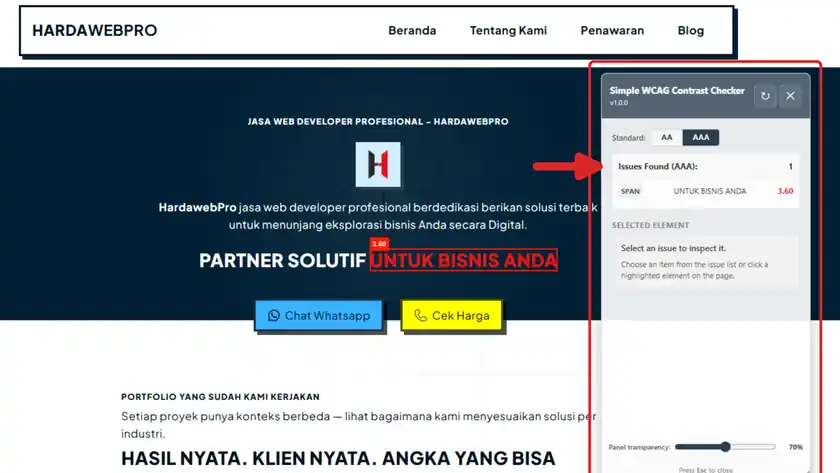Click the refresh icon in Contrast Checker panel
Screen dimensions: 840x473
[x=765, y=96]
